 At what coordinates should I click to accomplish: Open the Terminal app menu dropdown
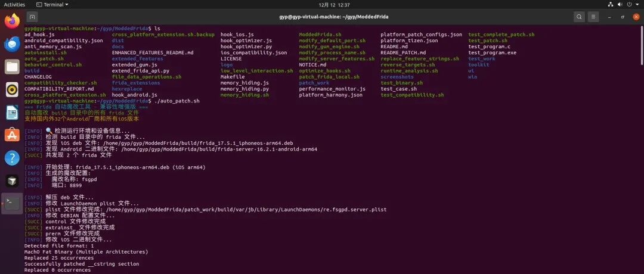pyautogui.click(x=52, y=5)
